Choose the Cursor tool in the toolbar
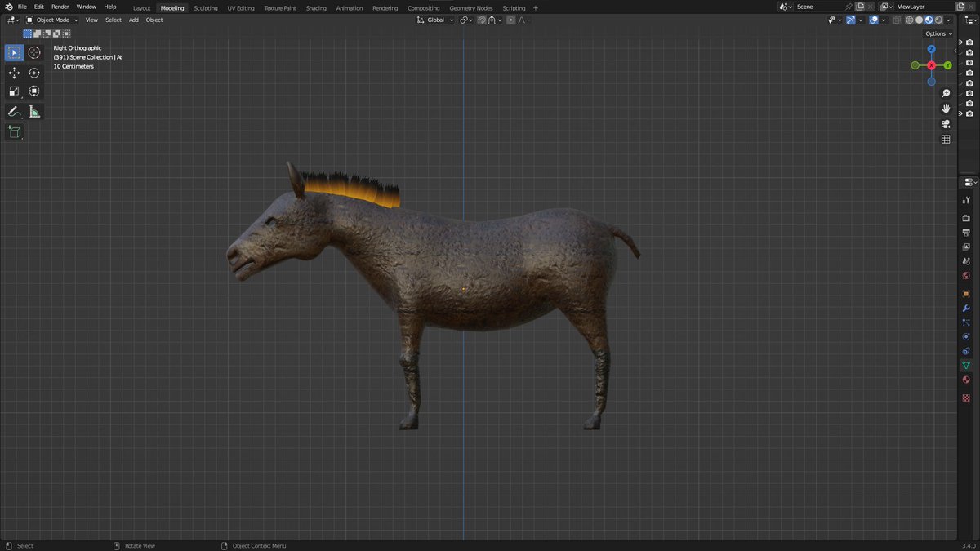This screenshot has width=980, height=551. tap(34, 53)
